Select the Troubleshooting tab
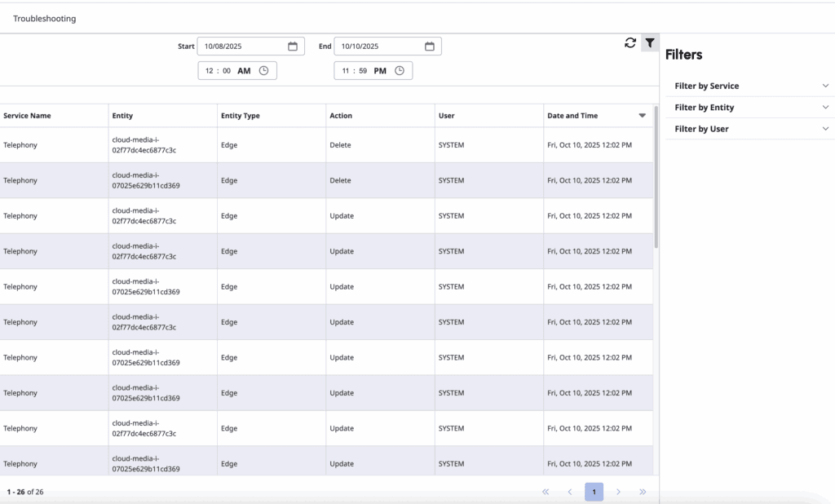This screenshot has width=835, height=504. coord(45,17)
